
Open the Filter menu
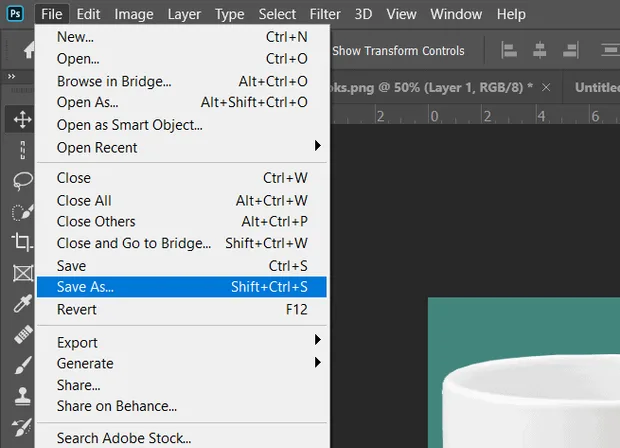point(325,14)
